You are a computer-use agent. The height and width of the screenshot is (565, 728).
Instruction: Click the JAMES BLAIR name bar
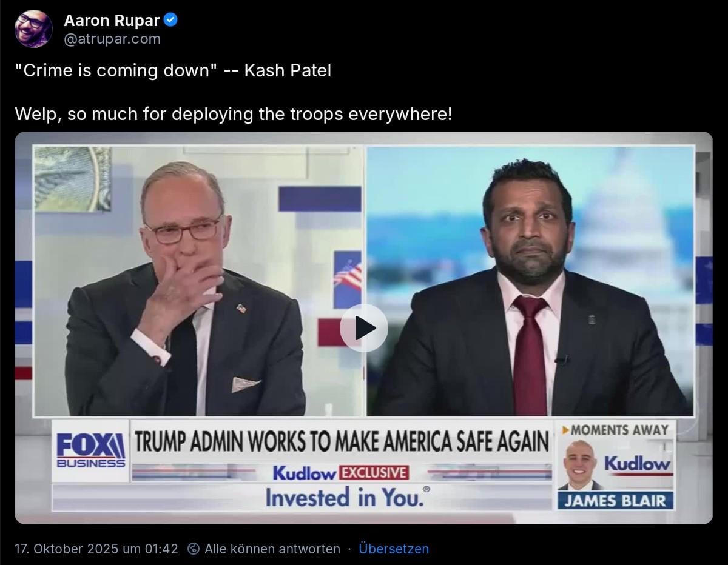(615, 501)
